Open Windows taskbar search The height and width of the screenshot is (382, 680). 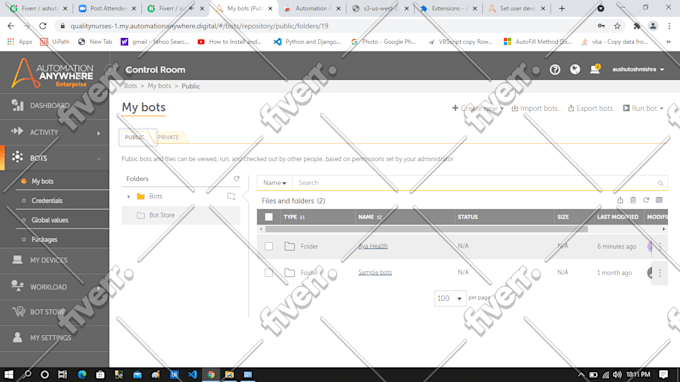coord(27,375)
